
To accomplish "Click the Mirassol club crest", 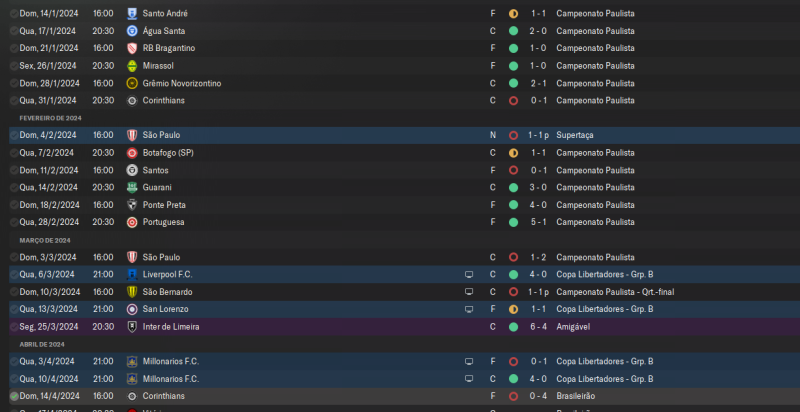I will 132,66.
